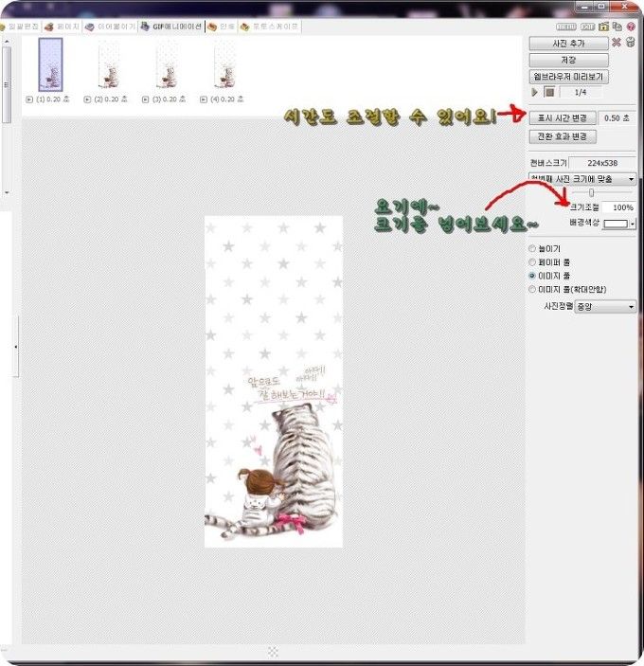This screenshot has width=644, height=666.
Task: Select frame (4) thumbnail
Action: (225, 64)
